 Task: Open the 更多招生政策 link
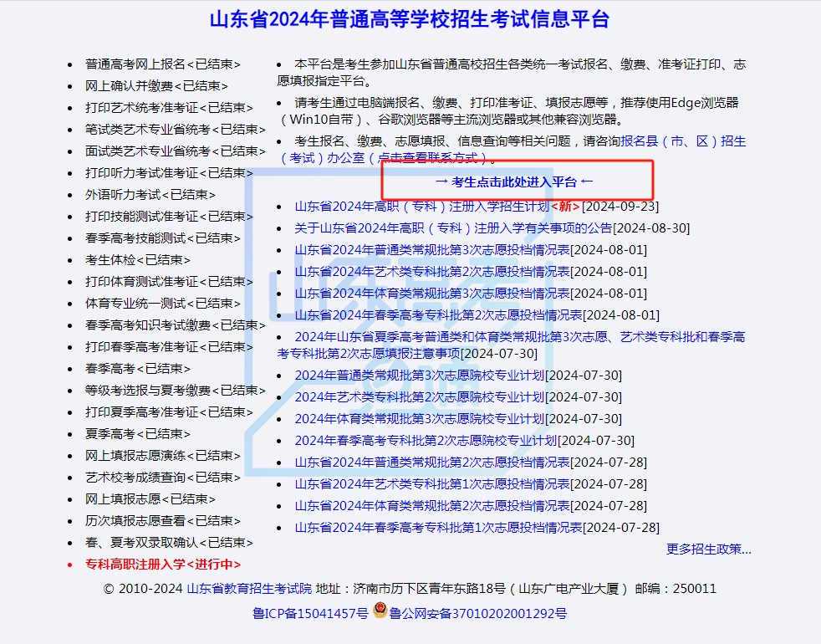click(708, 549)
